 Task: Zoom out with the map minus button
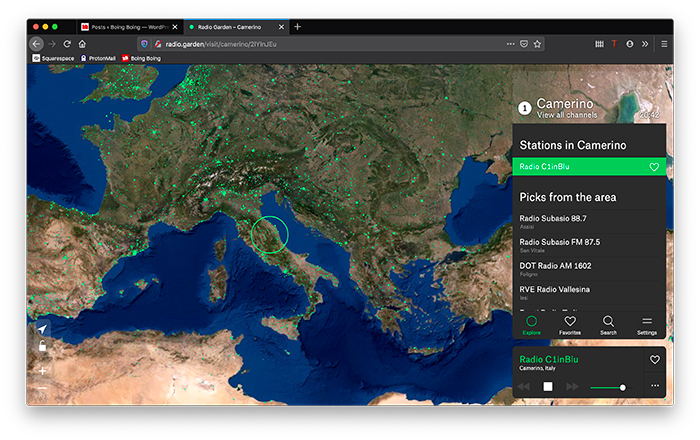(x=42, y=389)
